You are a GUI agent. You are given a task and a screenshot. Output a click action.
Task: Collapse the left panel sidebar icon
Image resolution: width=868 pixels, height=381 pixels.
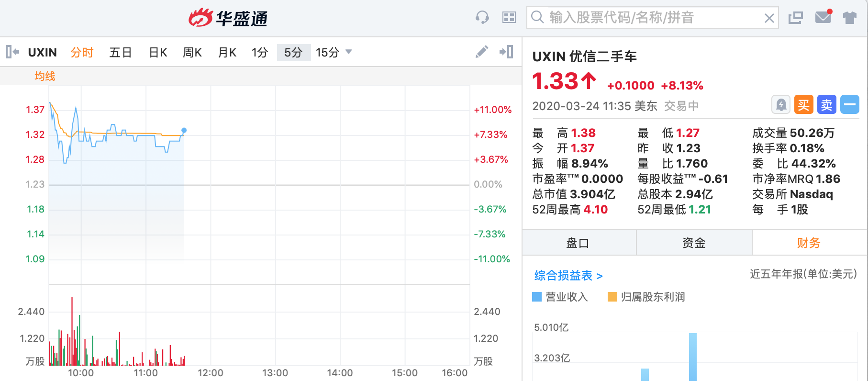pos(12,52)
